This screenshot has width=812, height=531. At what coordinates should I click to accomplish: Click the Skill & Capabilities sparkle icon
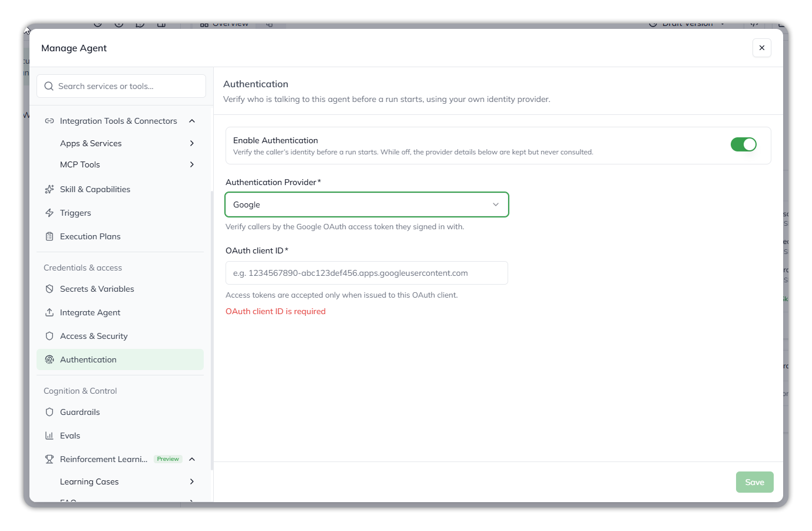point(49,189)
